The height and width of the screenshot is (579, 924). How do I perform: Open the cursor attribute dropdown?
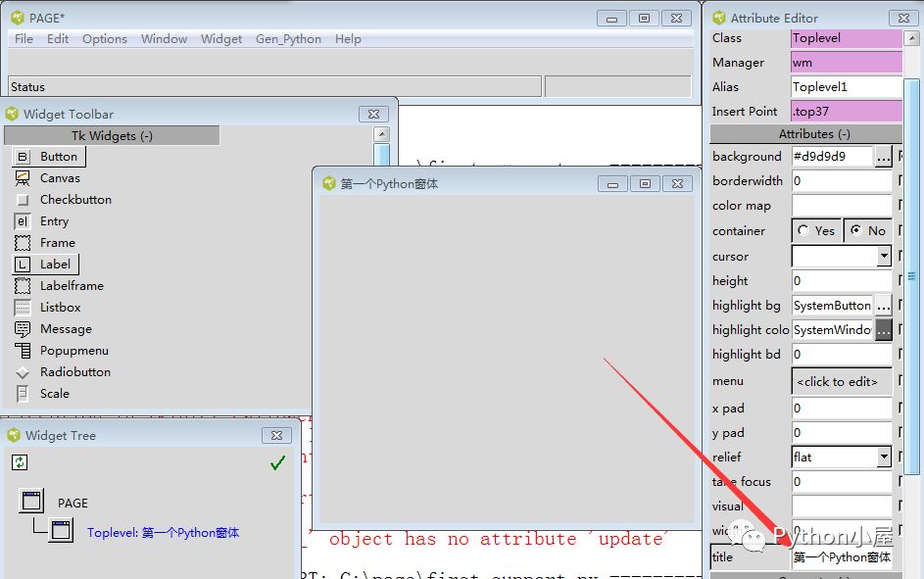pos(884,255)
